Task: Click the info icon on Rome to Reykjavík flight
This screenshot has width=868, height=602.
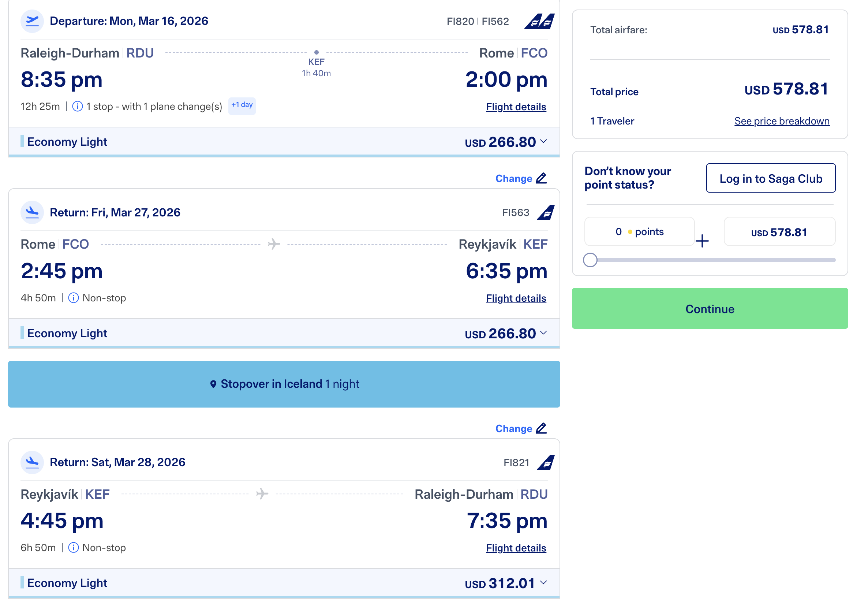Action: pos(74,298)
